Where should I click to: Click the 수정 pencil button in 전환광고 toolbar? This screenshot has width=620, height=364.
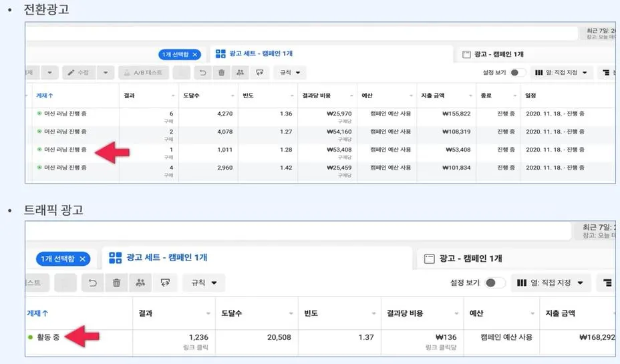78,73
